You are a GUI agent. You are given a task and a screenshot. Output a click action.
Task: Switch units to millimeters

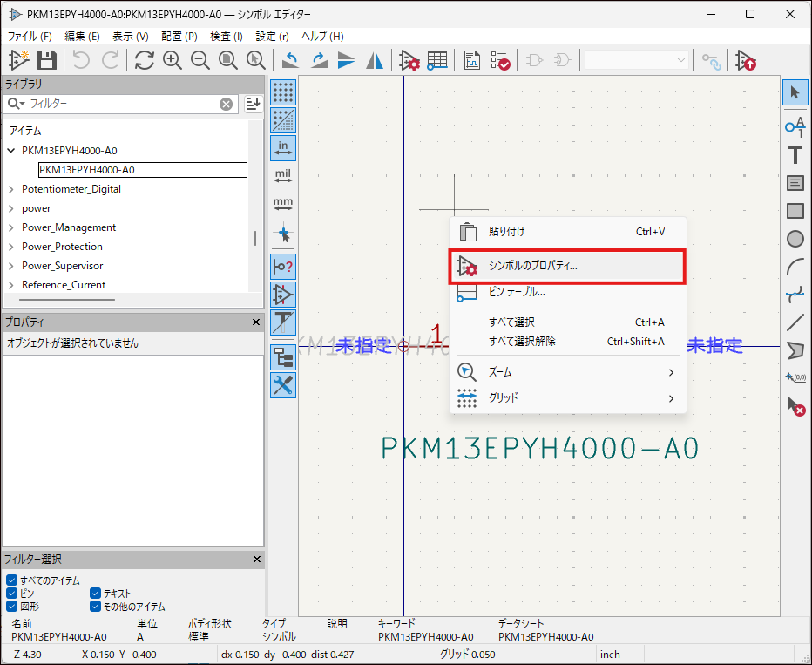coord(283,204)
